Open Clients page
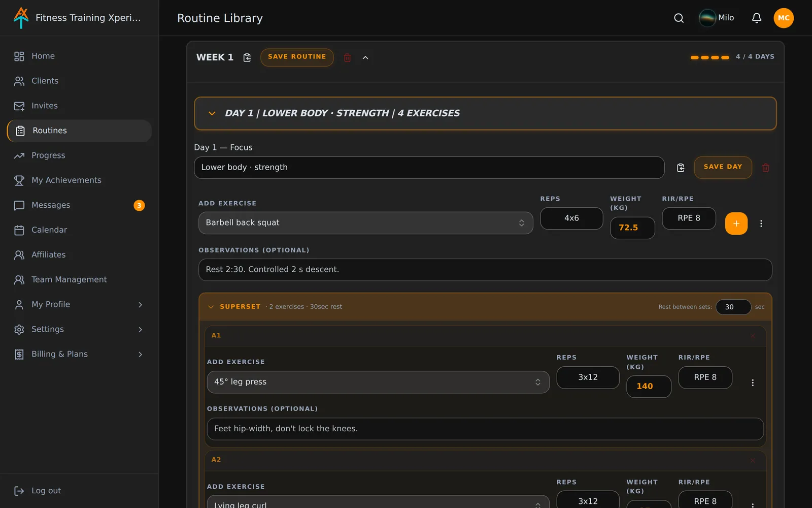Image resolution: width=812 pixels, height=508 pixels. (79, 81)
